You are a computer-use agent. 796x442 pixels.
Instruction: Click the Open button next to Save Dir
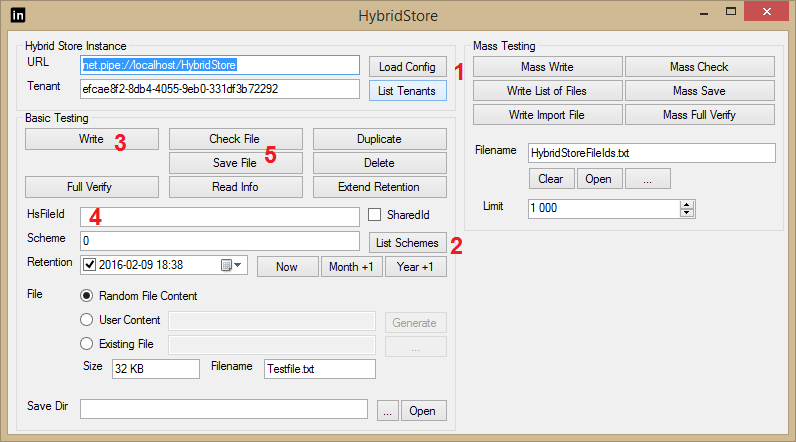tap(424, 411)
